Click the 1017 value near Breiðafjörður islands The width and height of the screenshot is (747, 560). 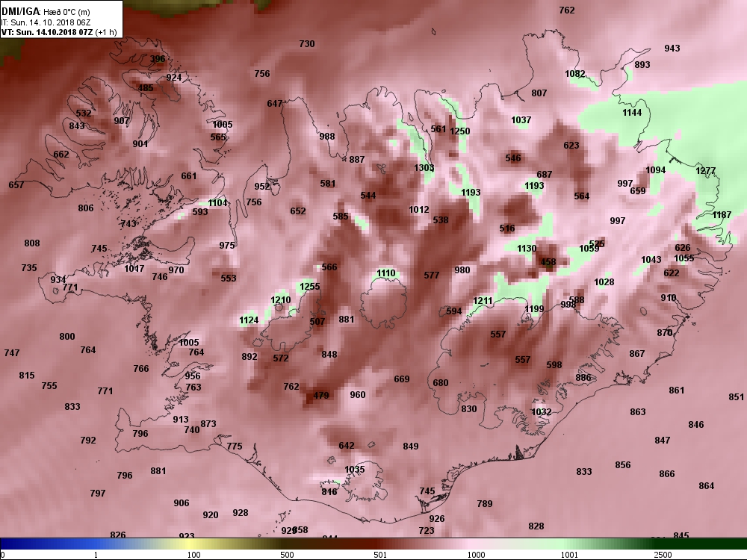click(x=134, y=269)
